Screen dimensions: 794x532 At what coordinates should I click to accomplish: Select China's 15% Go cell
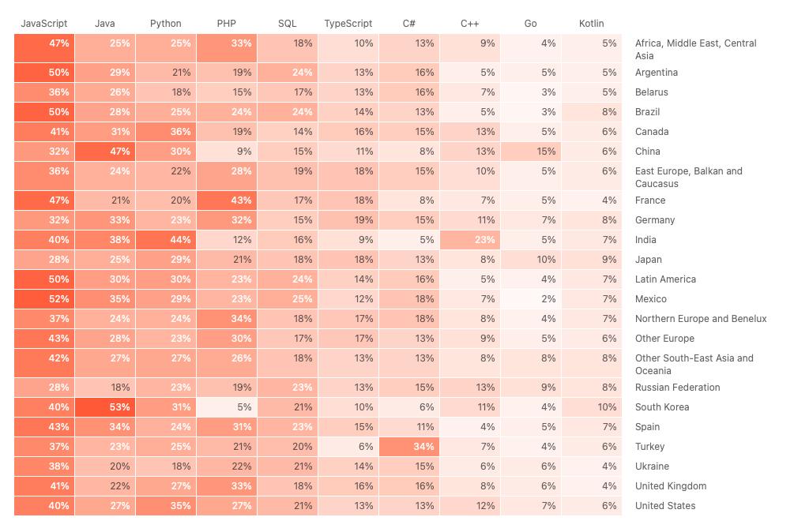[x=531, y=152]
